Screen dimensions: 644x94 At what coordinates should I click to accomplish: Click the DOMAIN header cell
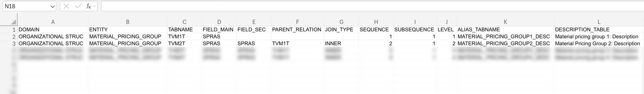[x=29, y=30]
